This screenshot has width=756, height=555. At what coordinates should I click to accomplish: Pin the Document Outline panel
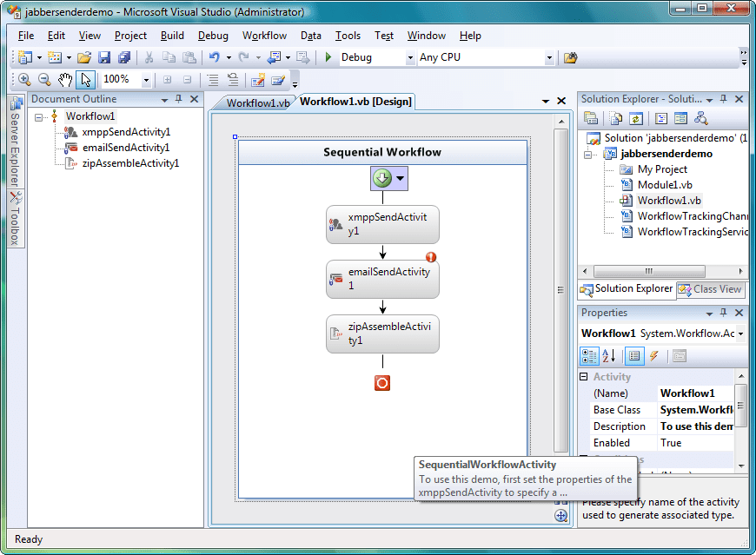[179, 99]
